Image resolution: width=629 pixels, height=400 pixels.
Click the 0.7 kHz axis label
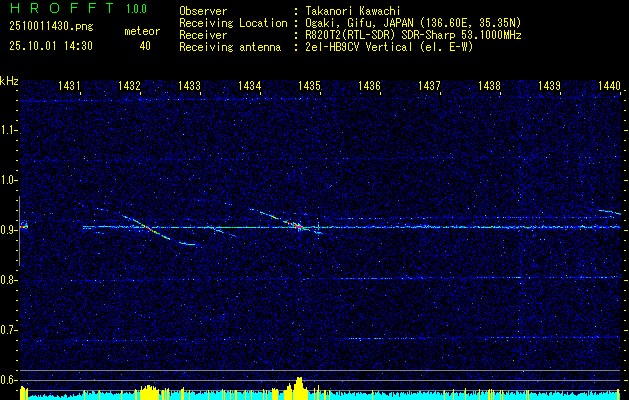pos(8,330)
